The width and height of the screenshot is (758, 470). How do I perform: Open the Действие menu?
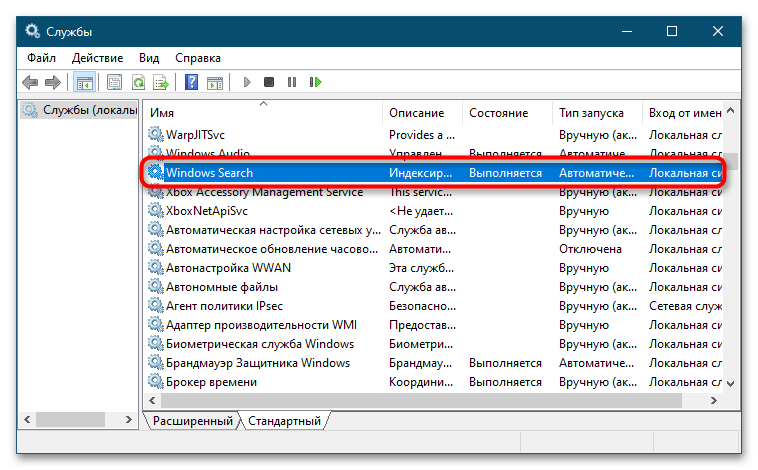click(97, 58)
